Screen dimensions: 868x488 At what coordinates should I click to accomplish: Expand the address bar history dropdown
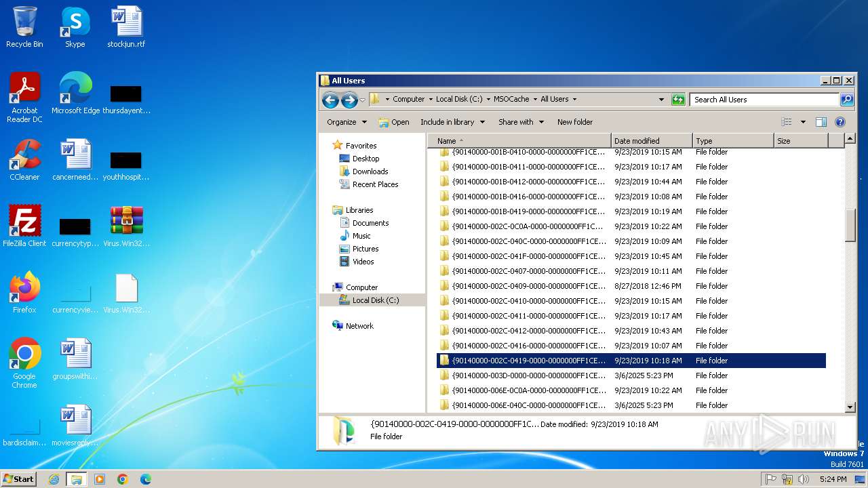pyautogui.click(x=662, y=100)
